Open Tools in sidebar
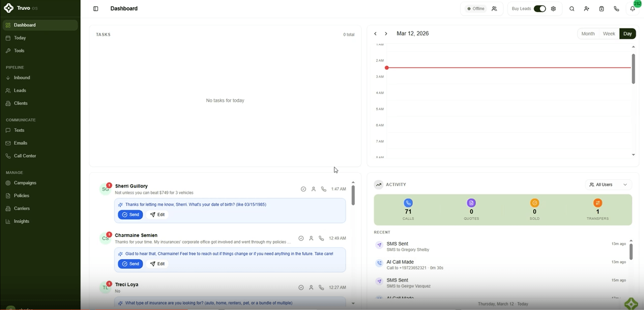The width and height of the screenshot is (644, 310). click(x=40, y=51)
